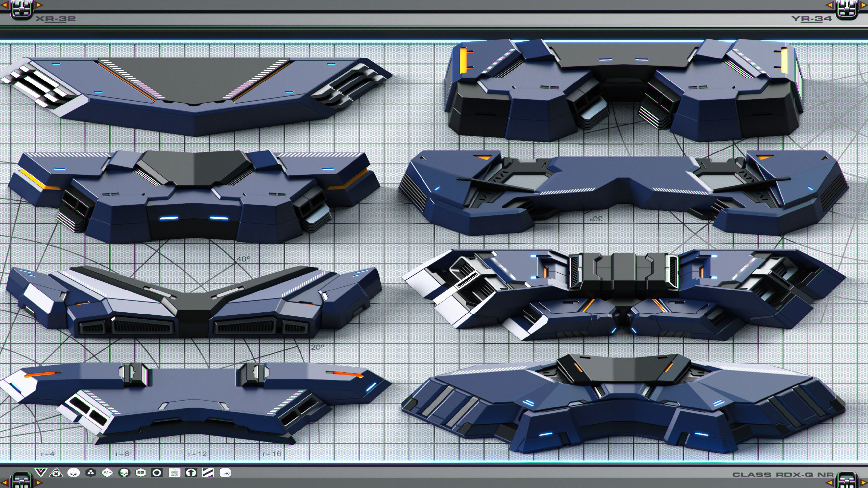Click yellow right arrow beside top-left clamp
Screen dimensions: 868x488
(x=39, y=5)
